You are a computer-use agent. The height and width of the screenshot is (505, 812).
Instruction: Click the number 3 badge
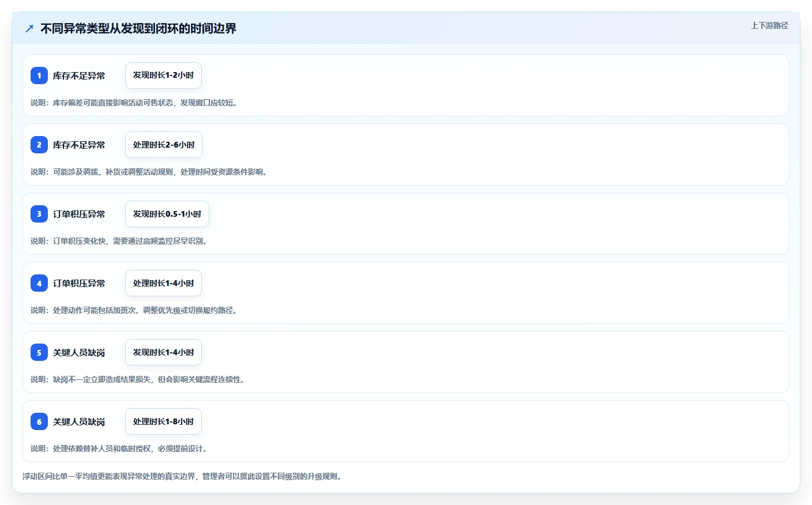click(x=39, y=214)
